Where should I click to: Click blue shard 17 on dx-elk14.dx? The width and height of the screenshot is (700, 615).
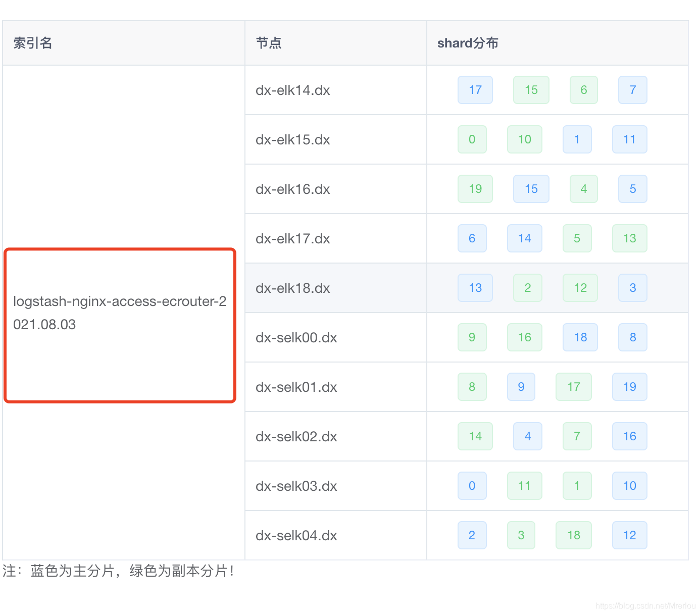[475, 90]
